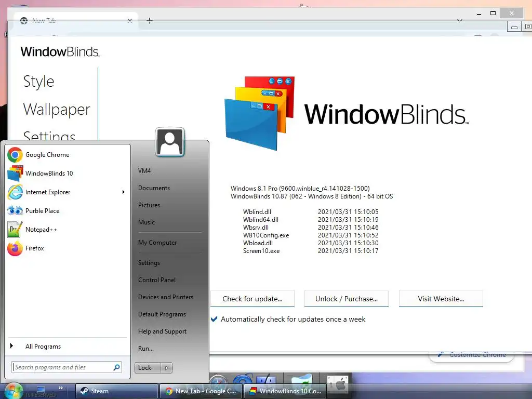The width and height of the screenshot is (532, 399).
Task: Close the New Tab chrome tab
Action: click(x=129, y=21)
